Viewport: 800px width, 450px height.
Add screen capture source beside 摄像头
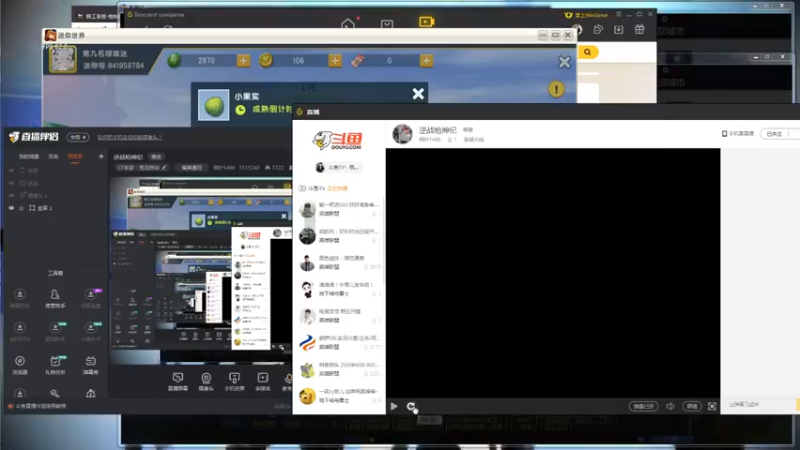(178, 381)
